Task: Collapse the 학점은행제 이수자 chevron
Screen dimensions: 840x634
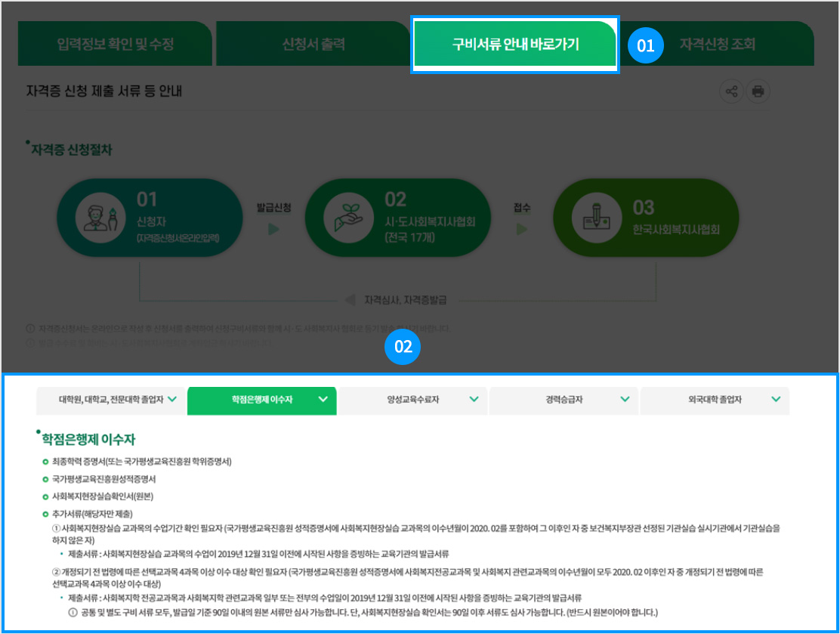Action: (323, 400)
